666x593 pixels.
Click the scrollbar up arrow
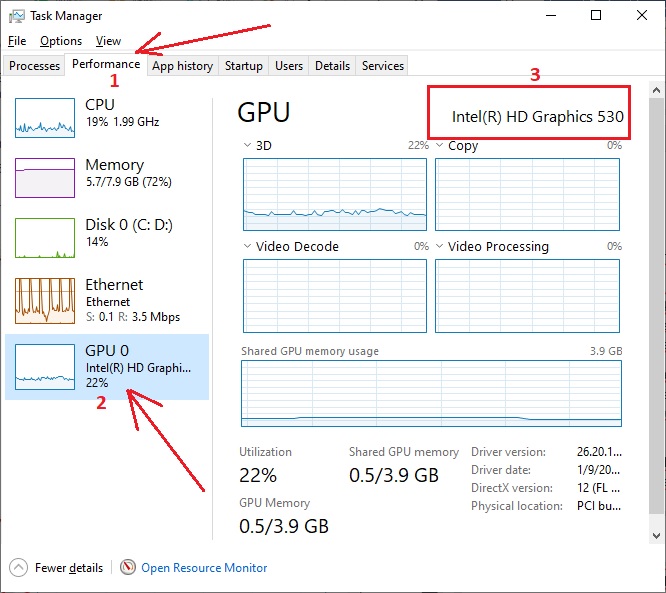tap(656, 90)
